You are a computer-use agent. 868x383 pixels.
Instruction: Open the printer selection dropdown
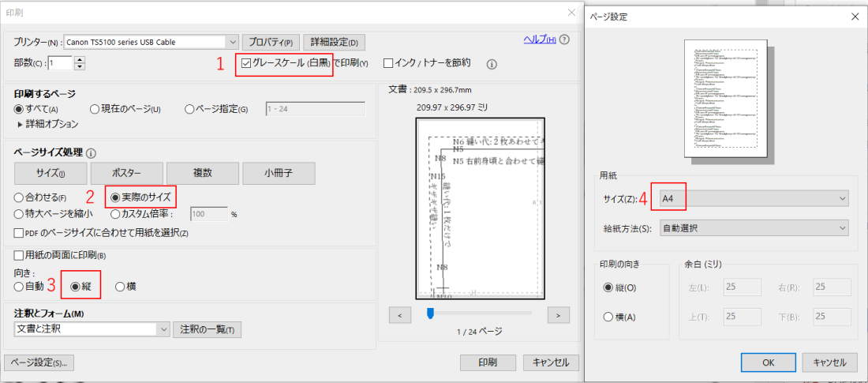(x=231, y=42)
